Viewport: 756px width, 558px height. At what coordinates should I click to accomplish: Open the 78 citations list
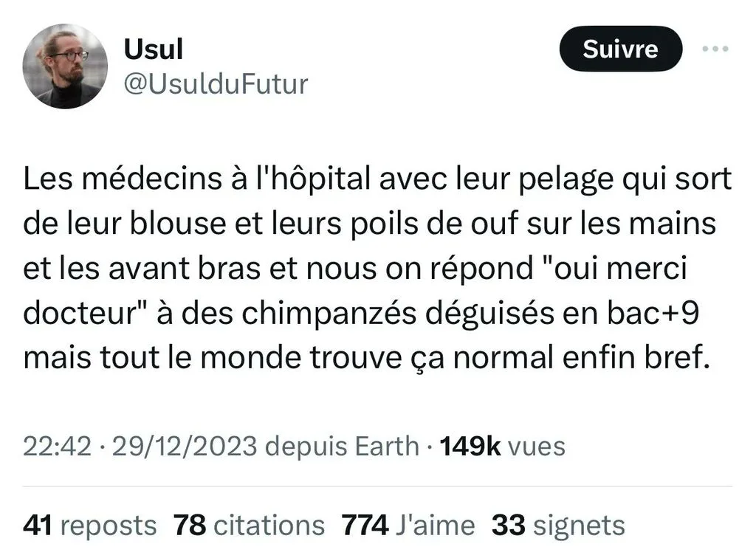tap(249, 526)
